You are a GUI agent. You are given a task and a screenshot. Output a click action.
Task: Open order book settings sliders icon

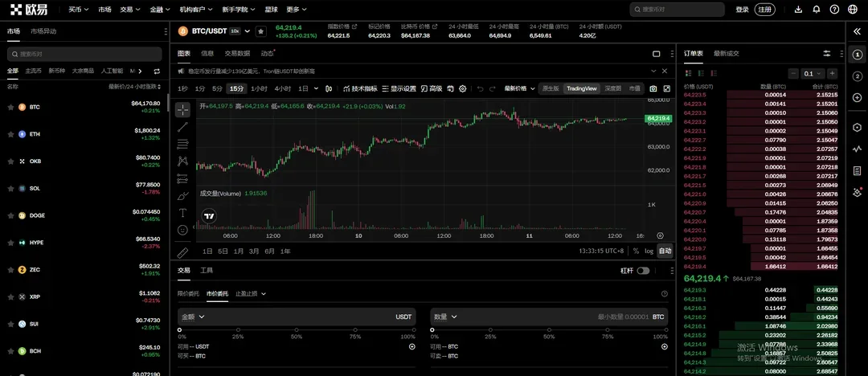pos(827,54)
